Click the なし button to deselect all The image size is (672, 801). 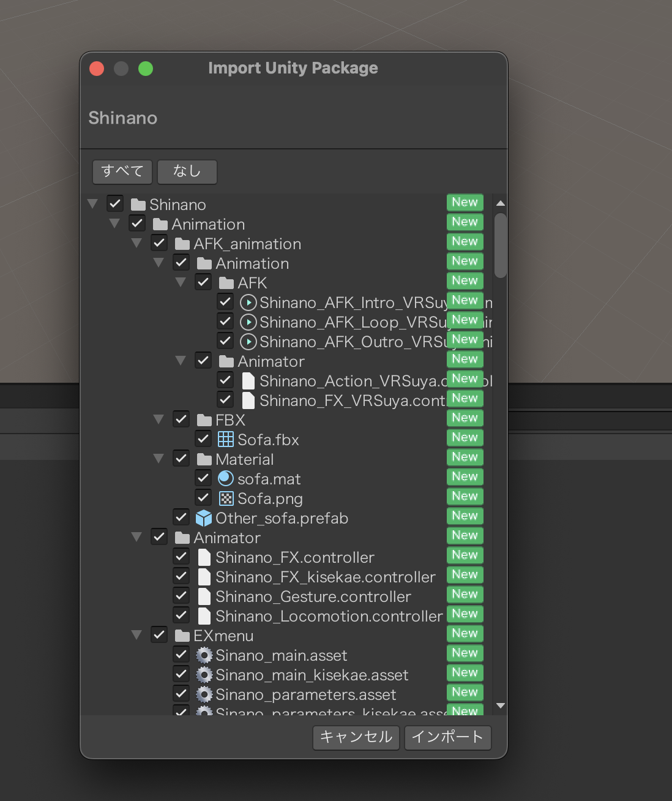[x=187, y=171]
